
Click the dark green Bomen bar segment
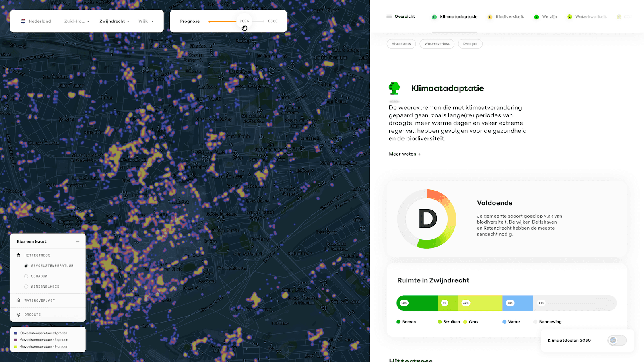(417, 303)
